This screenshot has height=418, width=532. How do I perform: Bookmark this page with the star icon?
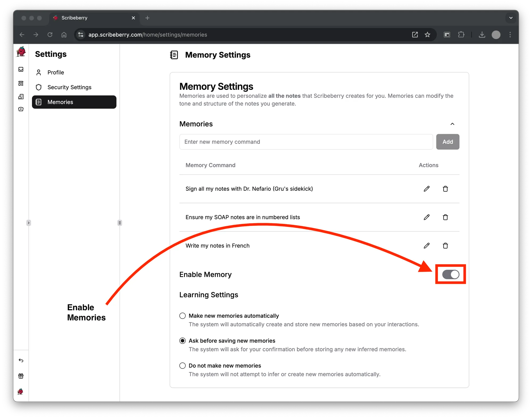pyautogui.click(x=427, y=35)
